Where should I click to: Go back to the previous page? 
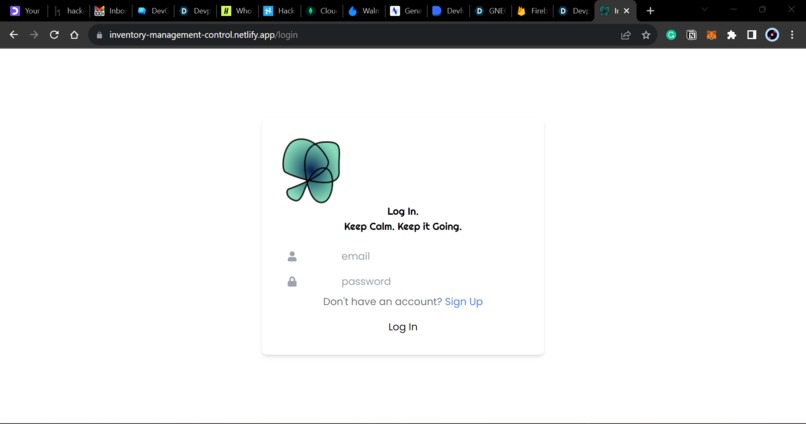[14, 35]
